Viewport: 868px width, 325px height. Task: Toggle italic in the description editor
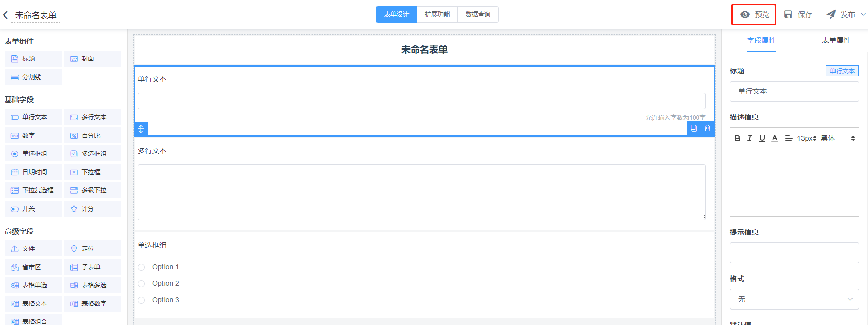pyautogui.click(x=749, y=138)
